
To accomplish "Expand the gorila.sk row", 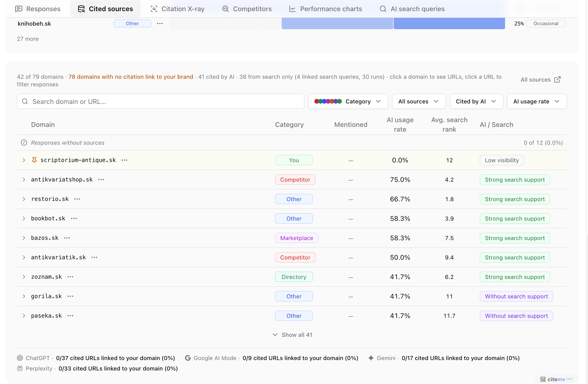I will click(x=24, y=296).
